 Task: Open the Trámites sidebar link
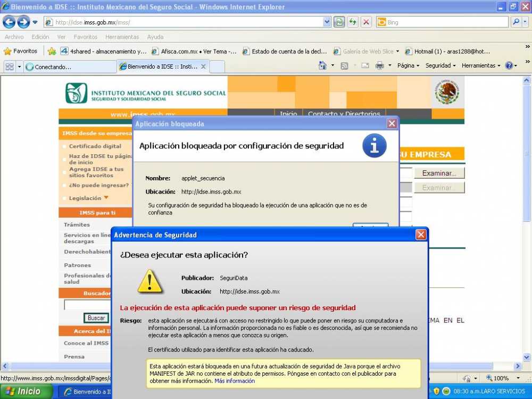(x=77, y=225)
